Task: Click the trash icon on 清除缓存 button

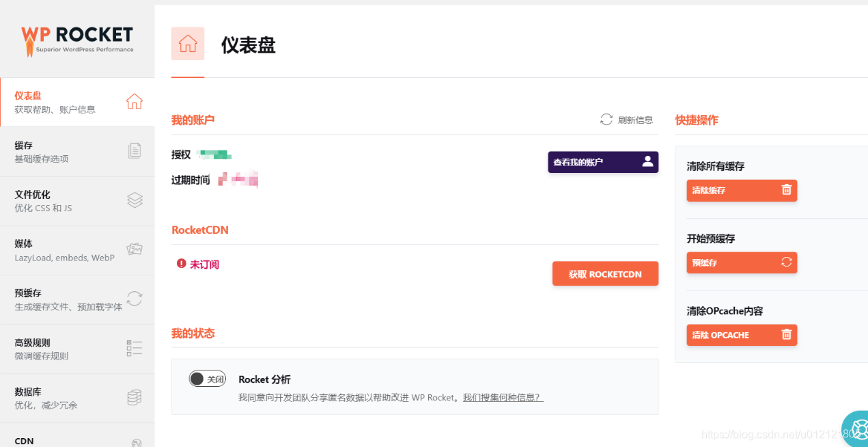Action: [x=786, y=190]
